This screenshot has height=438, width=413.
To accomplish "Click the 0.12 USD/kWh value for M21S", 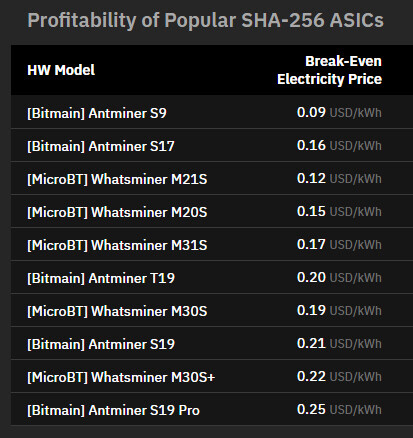I will 339,178.
